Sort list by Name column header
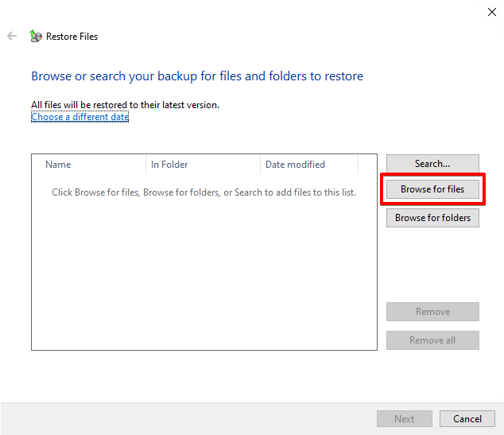 click(x=89, y=165)
